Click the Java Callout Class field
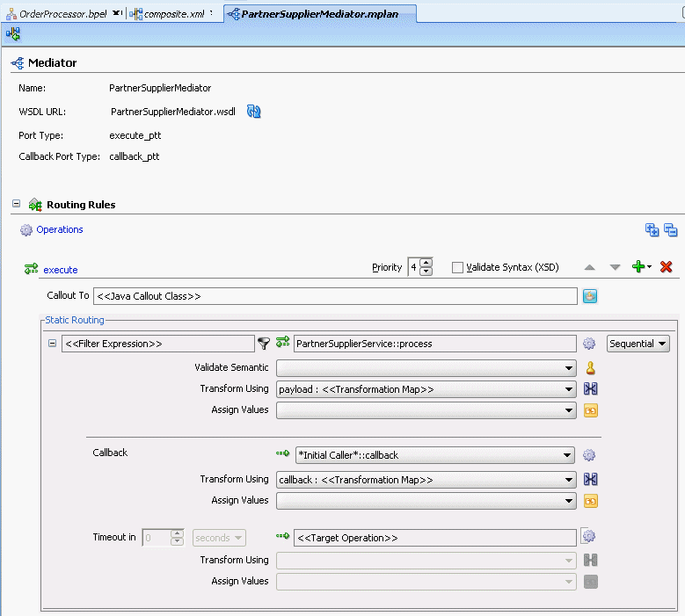685x616 pixels. (x=335, y=296)
